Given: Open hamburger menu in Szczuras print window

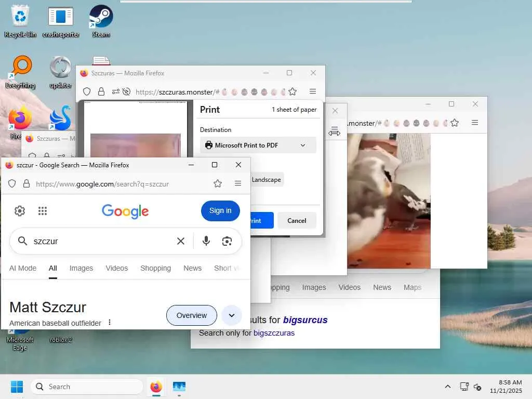Looking at the screenshot, I should [313, 91].
